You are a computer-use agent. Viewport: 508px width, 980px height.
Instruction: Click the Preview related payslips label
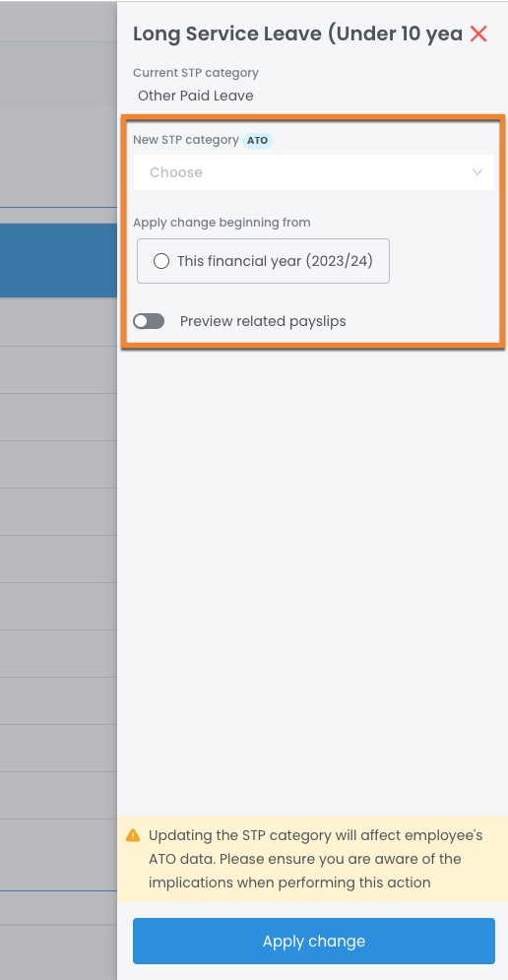[263, 321]
